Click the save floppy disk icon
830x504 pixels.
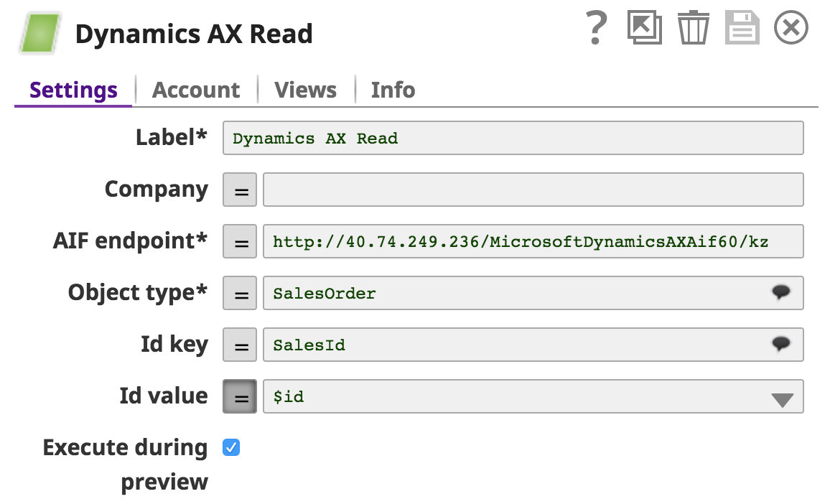click(x=742, y=27)
